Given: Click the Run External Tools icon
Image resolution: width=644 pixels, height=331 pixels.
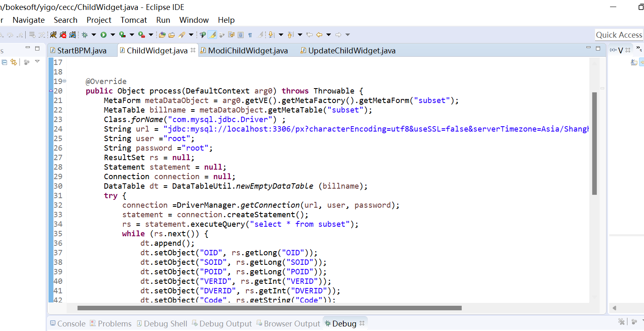Looking at the screenshot, I should click(142, 35).
